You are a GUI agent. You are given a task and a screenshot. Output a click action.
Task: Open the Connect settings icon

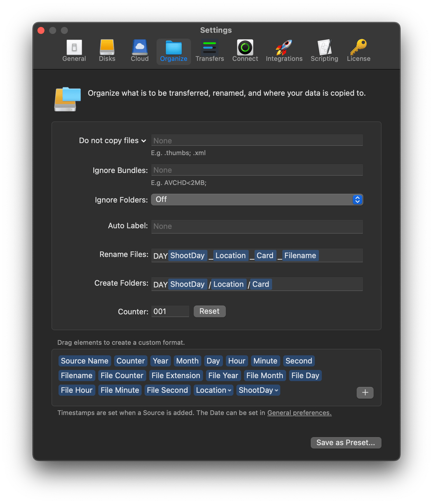(x=245, y=47)
